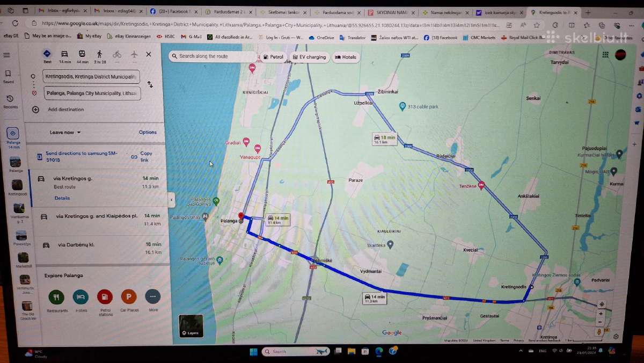This screenshot has width=644, height=363.
Task: Click the Windows Start button
Action: pos(253,352)
